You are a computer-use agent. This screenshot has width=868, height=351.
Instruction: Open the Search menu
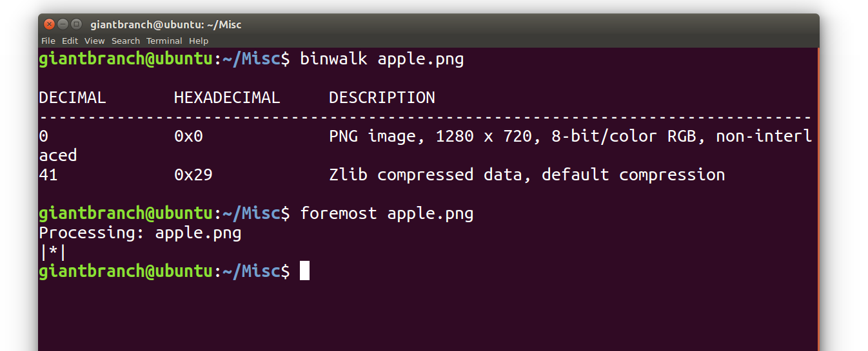click(x=126, y=41)
